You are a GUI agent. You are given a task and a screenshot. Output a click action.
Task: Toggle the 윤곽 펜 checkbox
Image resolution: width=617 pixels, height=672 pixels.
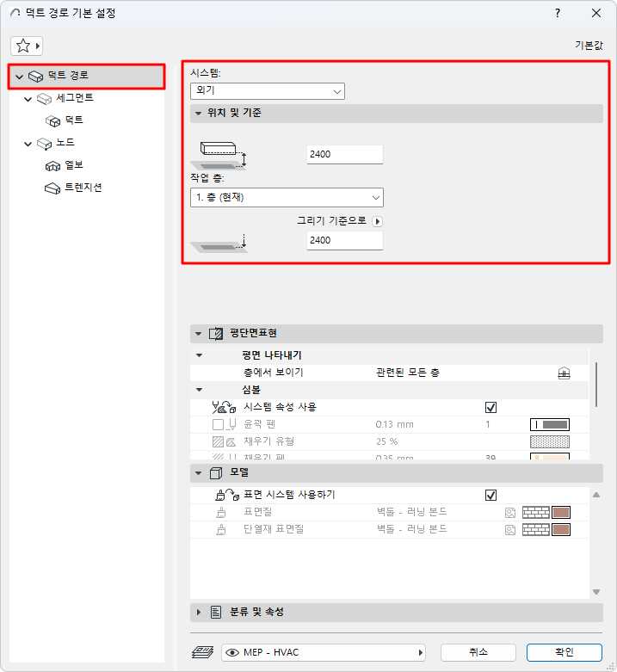pos(218,424)
